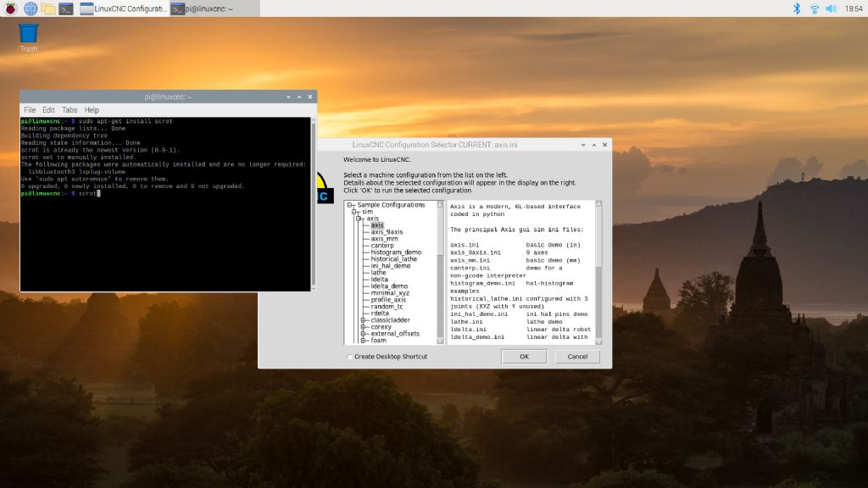The height and width of the screenshot is (488, 868).
Task: Select the highlighted axis configuration
Action: tap(377, 225)
